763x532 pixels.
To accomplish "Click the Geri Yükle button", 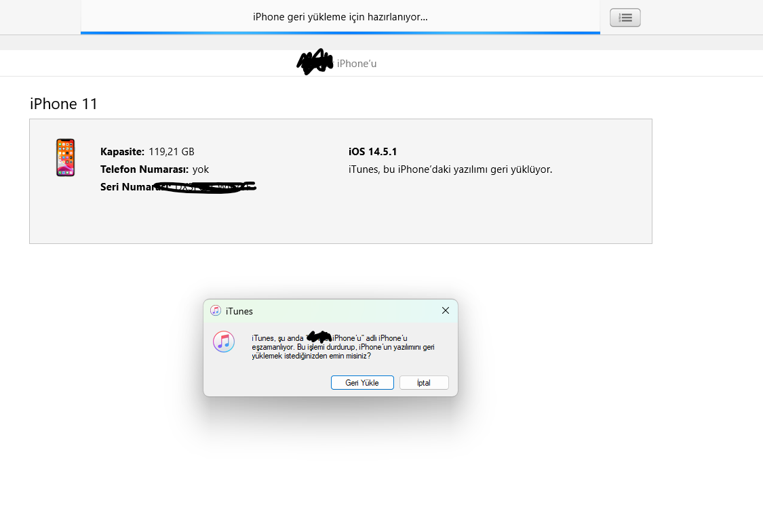I will point(362,383).
